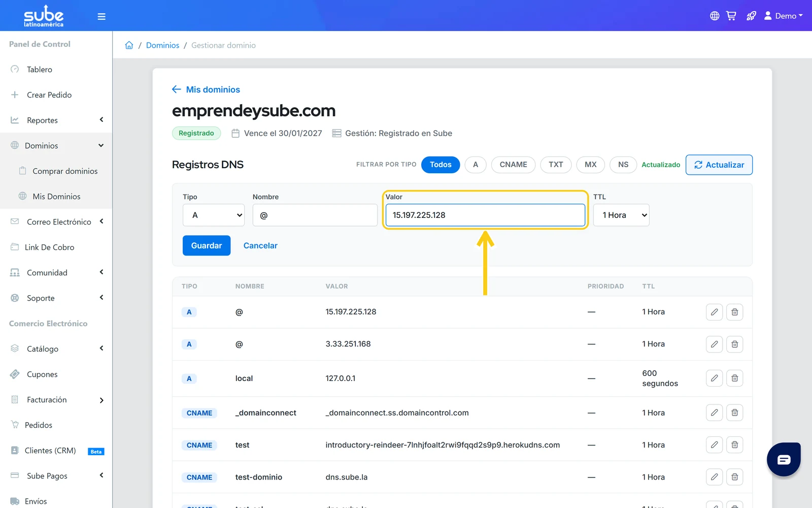The width and height of the screenshot is (812, 508).
Task: Expand the Soporte menu
Action: (56, 298)
